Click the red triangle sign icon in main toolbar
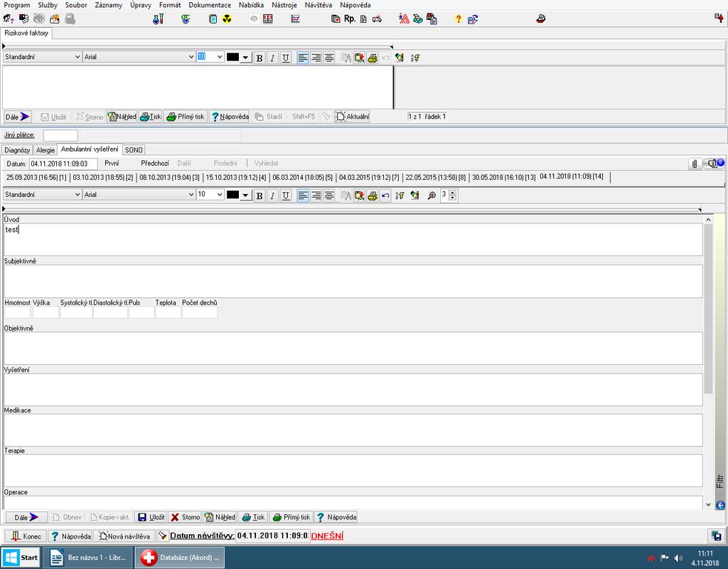 point(404,19)
